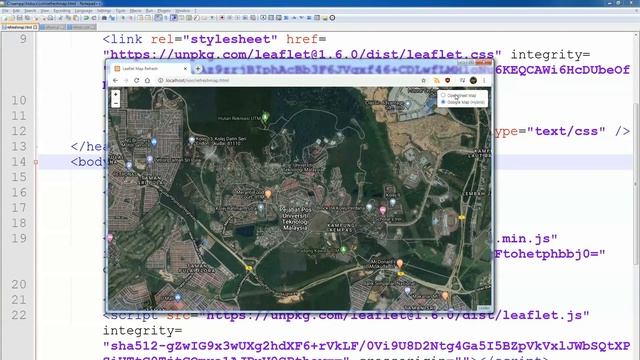The height and width of the screenshot is (360, 640).
Task: Click the Open file toolbar icon
Action: click(x=12, y=18)
